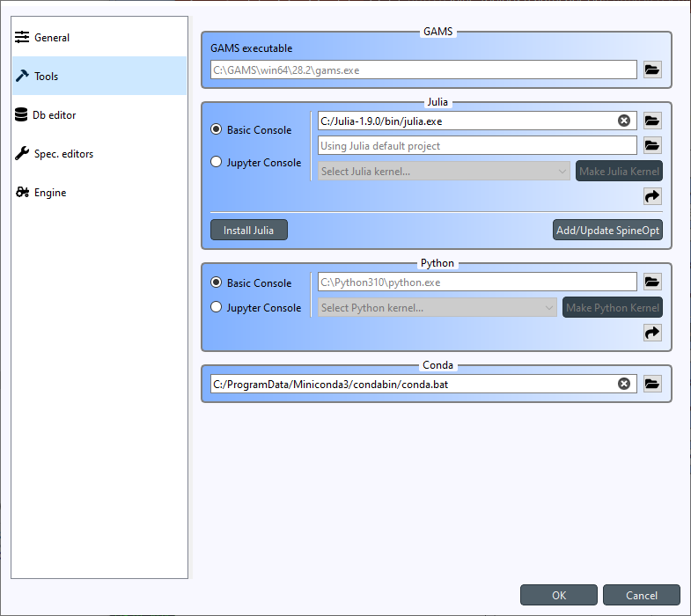
Task: Clear the Conda executable path
Action: [624, 384]
